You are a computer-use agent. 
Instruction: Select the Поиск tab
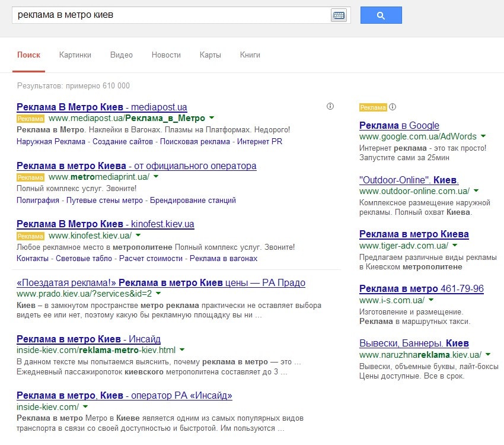28,55
